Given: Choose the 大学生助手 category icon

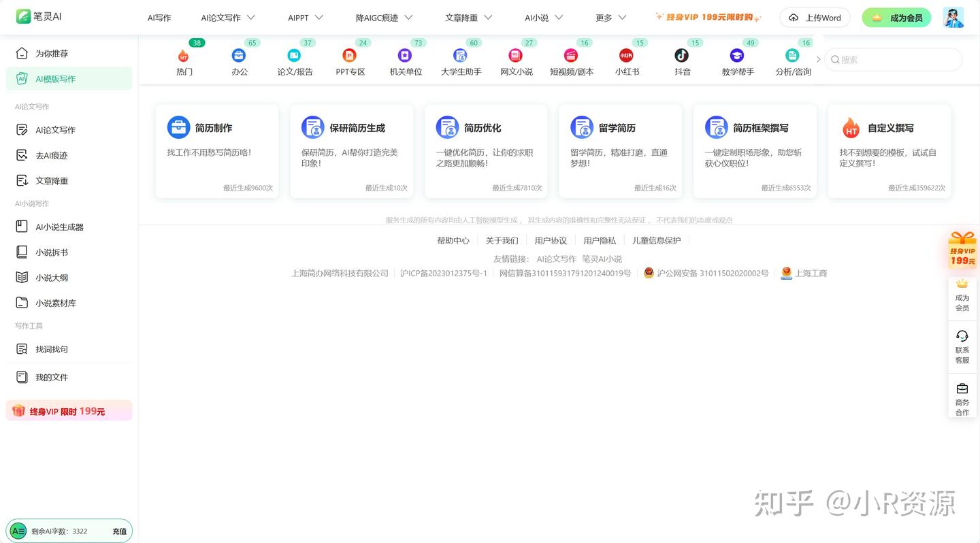Looking at the screenshot, I should [461, 56].
